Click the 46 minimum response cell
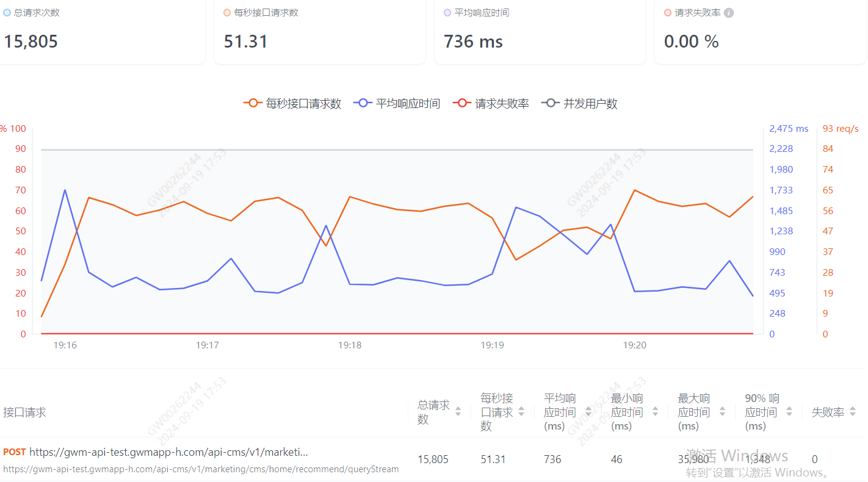This screenshot has width=868, height=482. coord(617,459)
